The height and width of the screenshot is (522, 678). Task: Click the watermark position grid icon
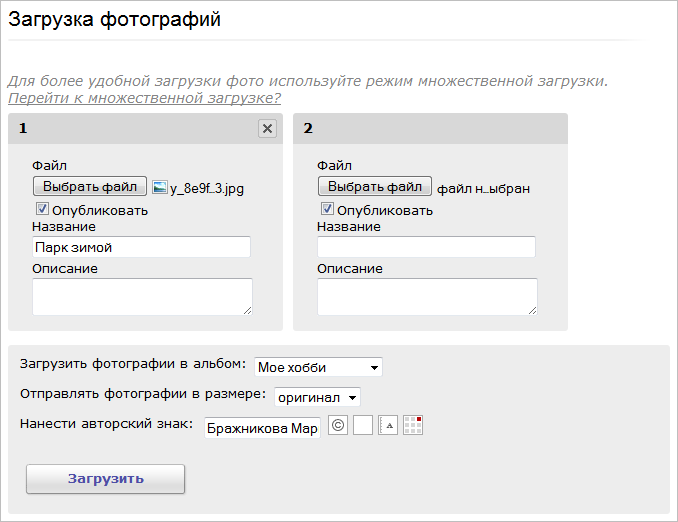tap(413, 426)
